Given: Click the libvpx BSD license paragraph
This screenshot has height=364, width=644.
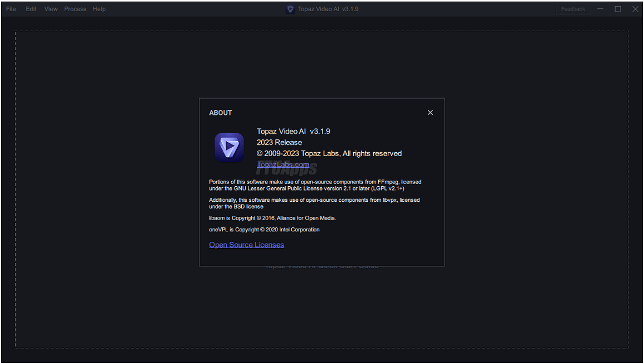Looking at the screenshot, I should [x=314, y=203].
